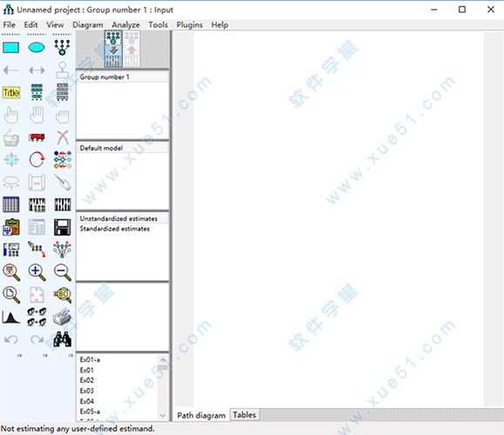Select 'Default model' in models panel
The width and height of the screenshot is (504, 435).
pyautogui.click(x=123, y=148)
